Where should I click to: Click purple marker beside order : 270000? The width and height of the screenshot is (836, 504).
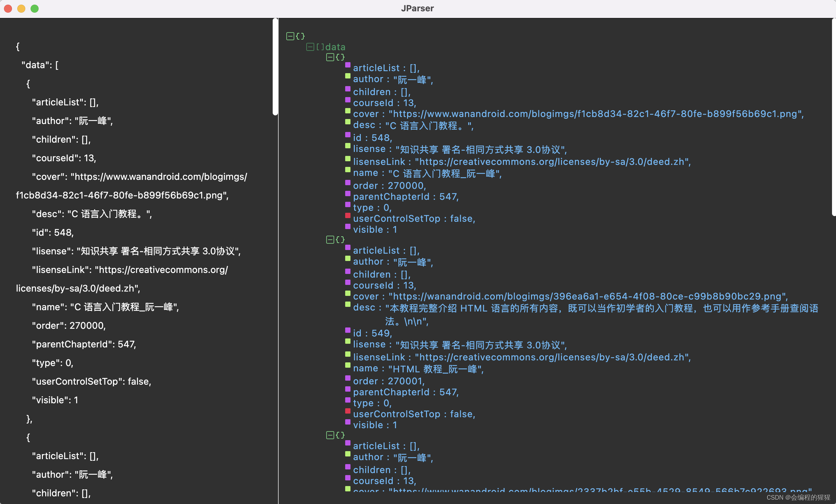coord(348,183)
